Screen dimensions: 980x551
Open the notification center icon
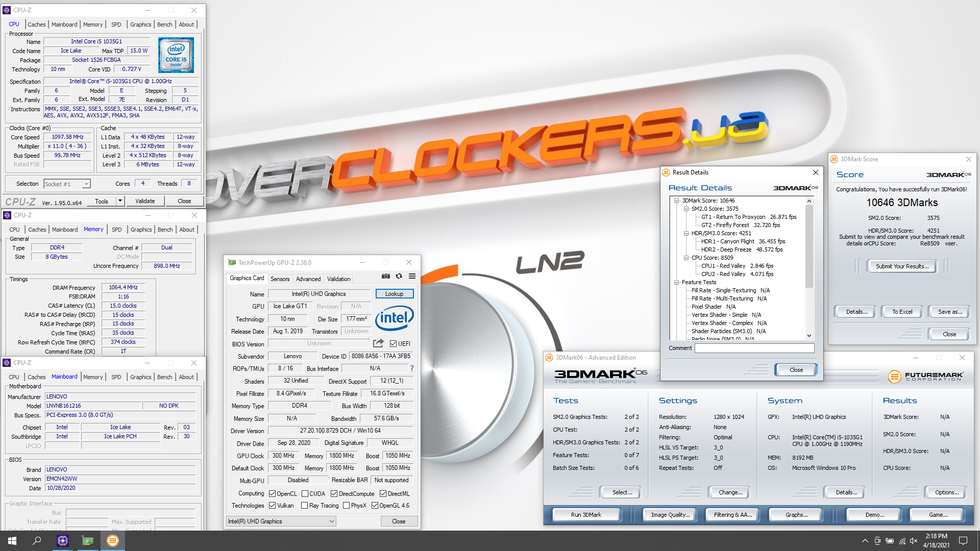(x=963, y=541)
